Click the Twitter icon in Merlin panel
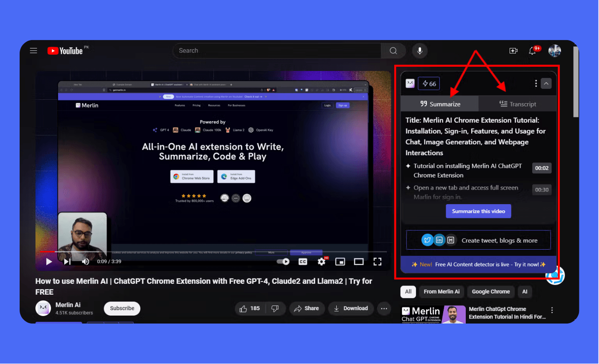Screen dimensions: 599x364 (x=427, y=240)
